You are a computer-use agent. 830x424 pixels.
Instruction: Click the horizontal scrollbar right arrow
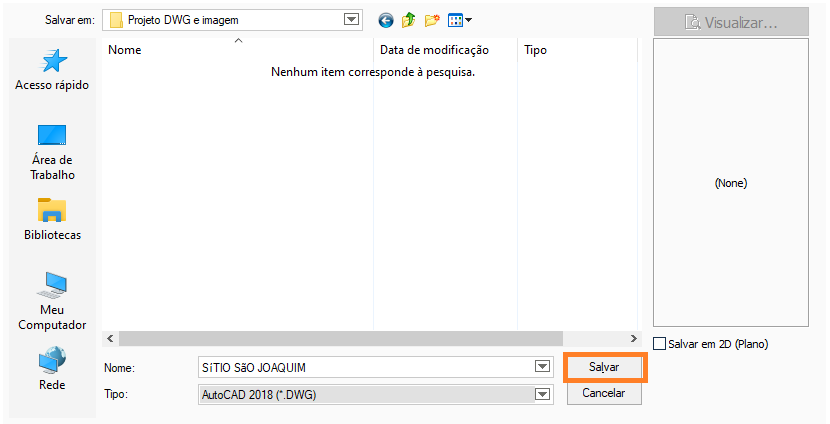(x=632, y=339)
